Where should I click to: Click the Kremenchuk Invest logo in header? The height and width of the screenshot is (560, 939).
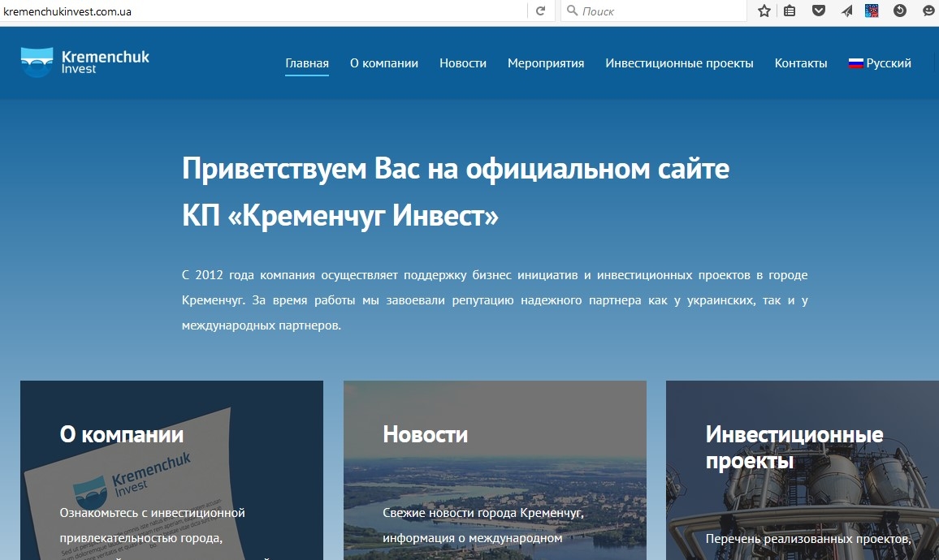(x=85, y=62)
